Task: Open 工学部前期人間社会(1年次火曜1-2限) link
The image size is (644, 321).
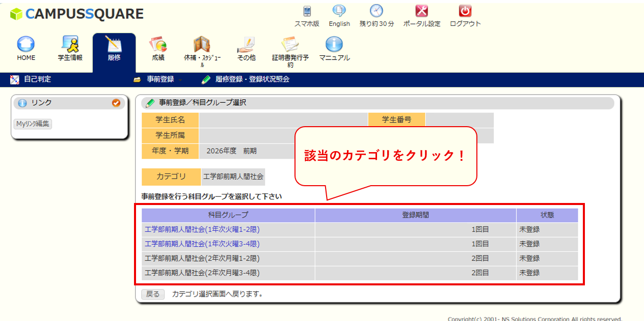Action: 202,229
